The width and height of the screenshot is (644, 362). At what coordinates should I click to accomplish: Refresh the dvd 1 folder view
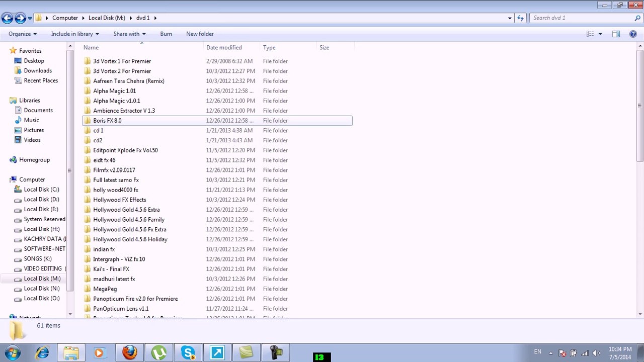pyautogui.click(x=521, y=18)
